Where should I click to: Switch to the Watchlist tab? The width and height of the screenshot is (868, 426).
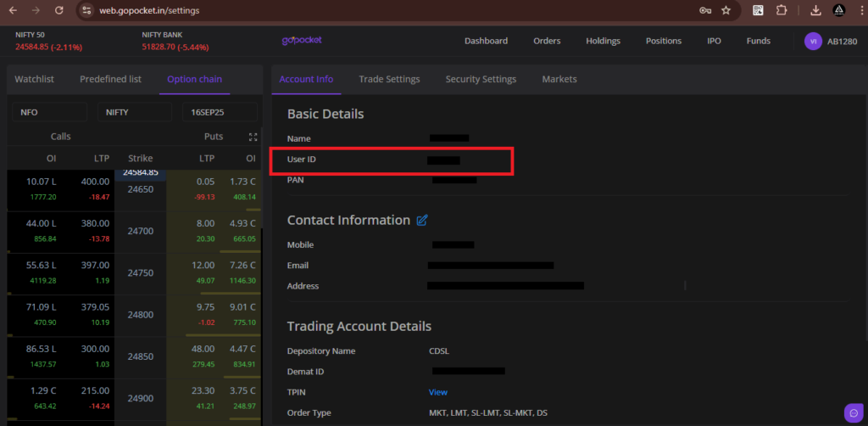coord(35,80)
